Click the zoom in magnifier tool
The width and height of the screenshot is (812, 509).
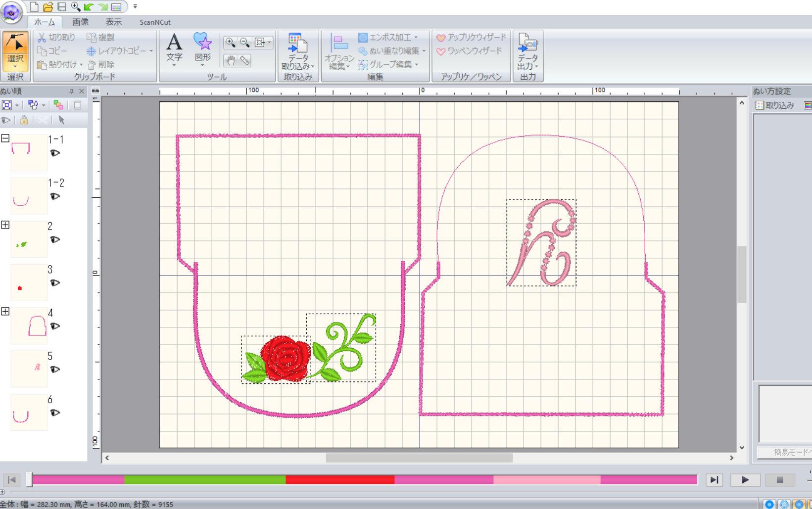(x=230, y=42)
